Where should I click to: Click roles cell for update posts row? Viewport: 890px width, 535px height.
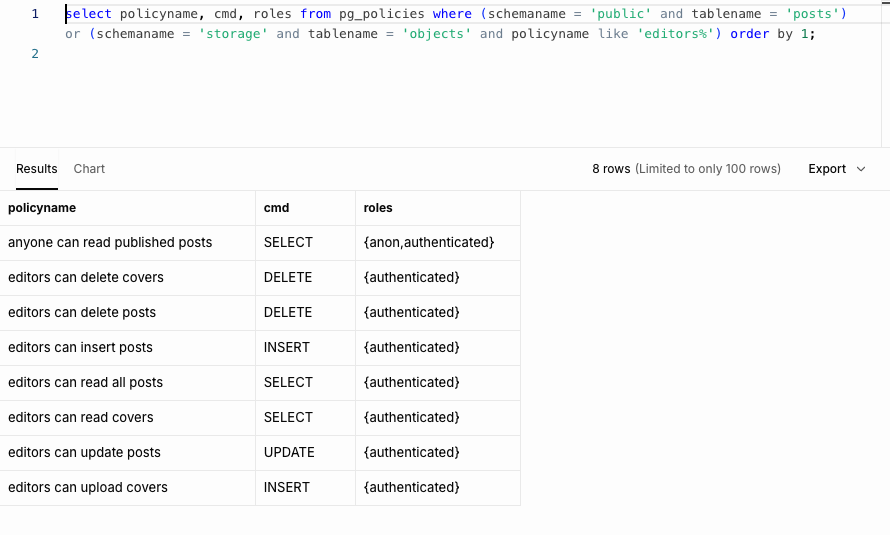tap(438, 453)
